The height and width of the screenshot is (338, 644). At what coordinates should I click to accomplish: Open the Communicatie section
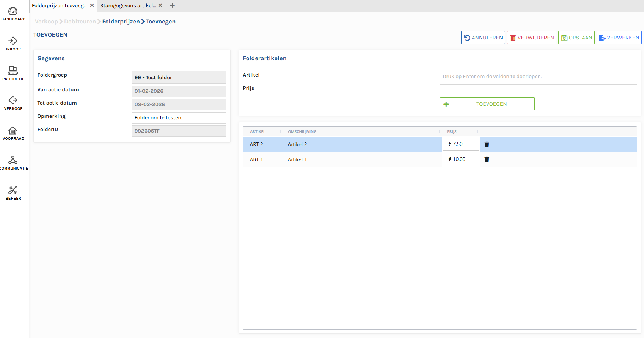13,163
